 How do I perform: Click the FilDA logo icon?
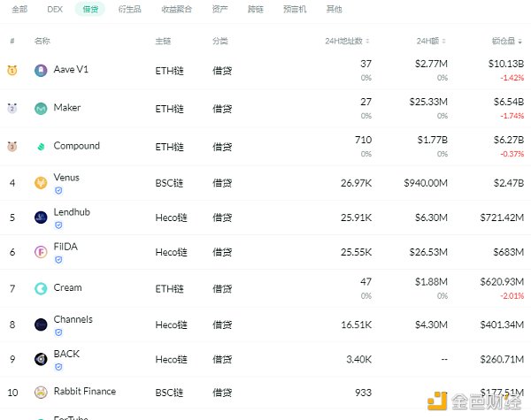pos(41,252)
